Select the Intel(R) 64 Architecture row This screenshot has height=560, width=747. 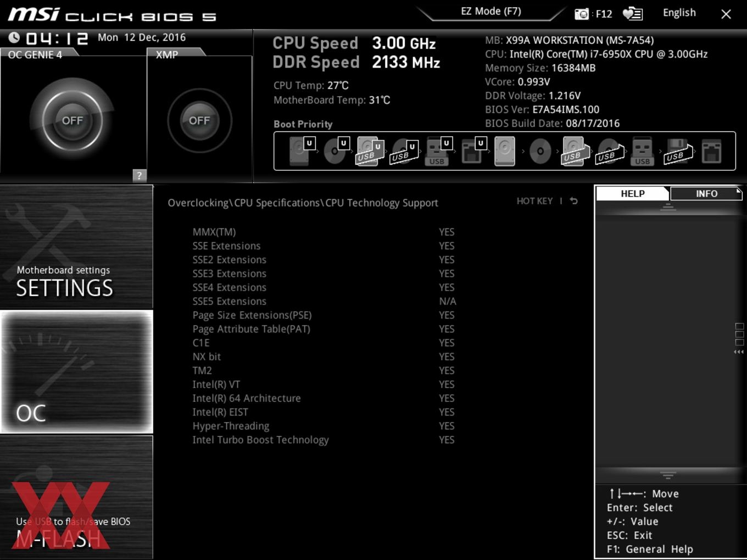click(x=324, y=398)
